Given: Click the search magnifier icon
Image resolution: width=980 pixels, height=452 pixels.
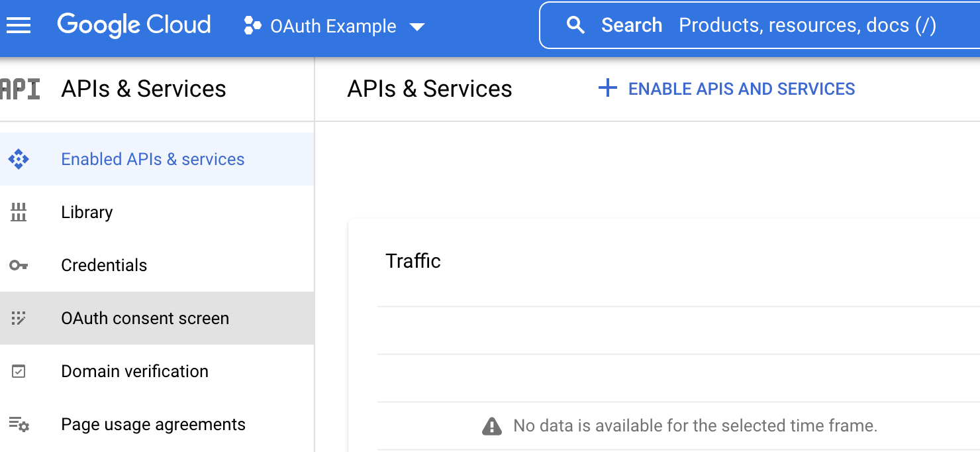Looking at the screenshot, I should click(575, 25).
